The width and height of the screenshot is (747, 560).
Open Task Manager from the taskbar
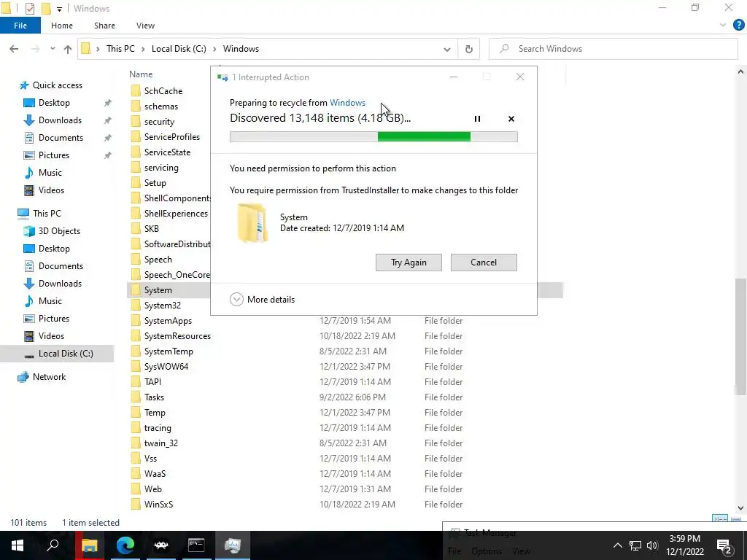point(233,545)
